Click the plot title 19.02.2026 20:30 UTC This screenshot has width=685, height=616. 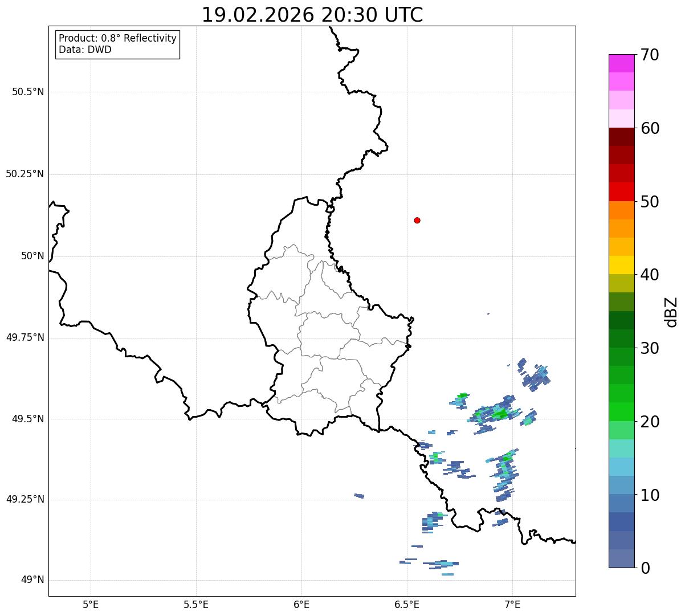(x=312, y=15)
